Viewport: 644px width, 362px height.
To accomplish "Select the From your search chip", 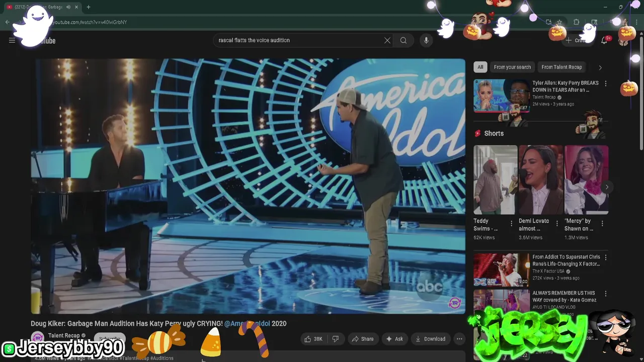I will point(512,67).
